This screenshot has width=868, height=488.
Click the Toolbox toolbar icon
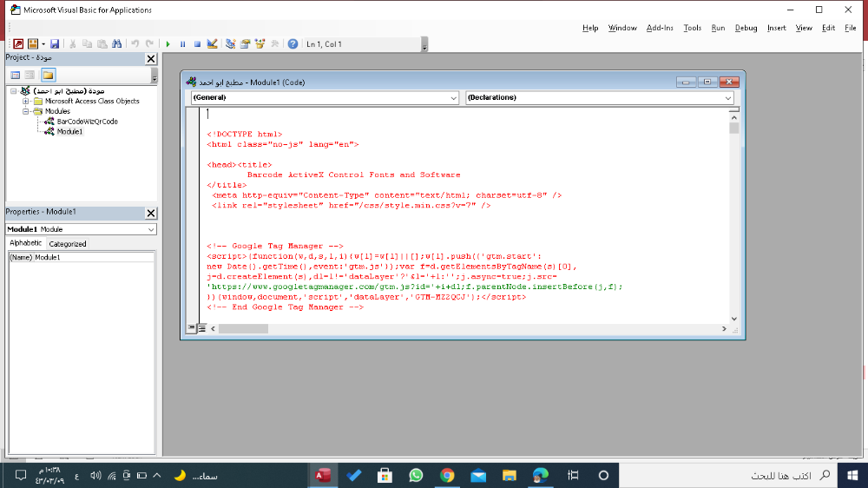point(274,43)
